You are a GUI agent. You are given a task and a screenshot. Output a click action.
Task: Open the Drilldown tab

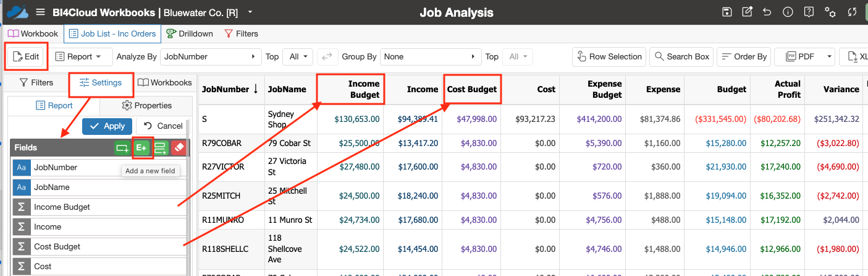(190, 33)
